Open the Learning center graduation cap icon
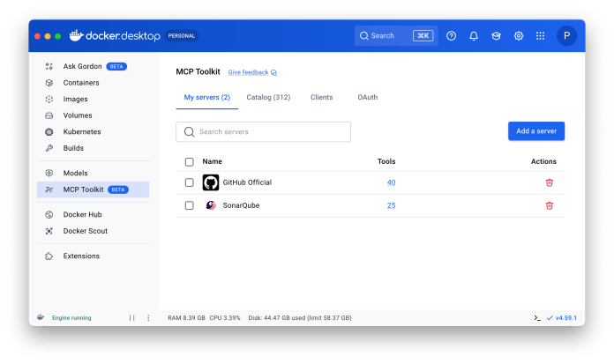Screen dimensions: 614x364 pos(497,36)
